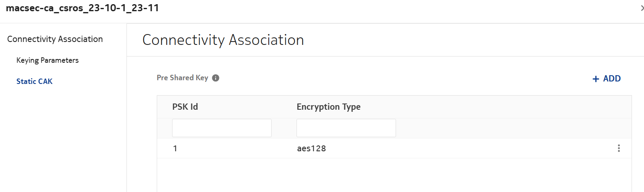Go to the Keying Parameters sidebar page
The height and width of the screenshot is (192, 644).
47,60
